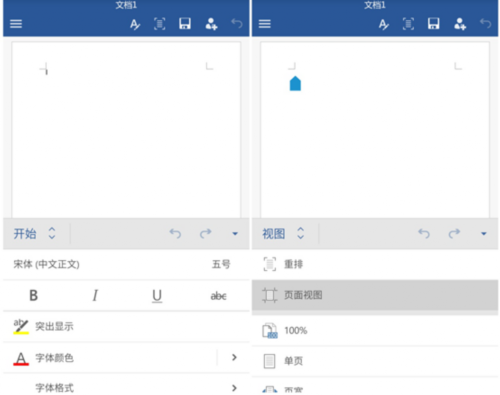The width and height of the screenshot is (500, 395).
Task: Tap the text formatting pen icon in right screen
Action: click(x=384, y=24)
